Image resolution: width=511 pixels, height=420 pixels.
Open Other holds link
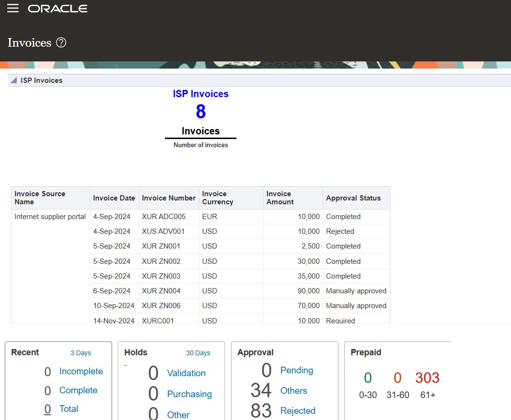pos(178,415)
